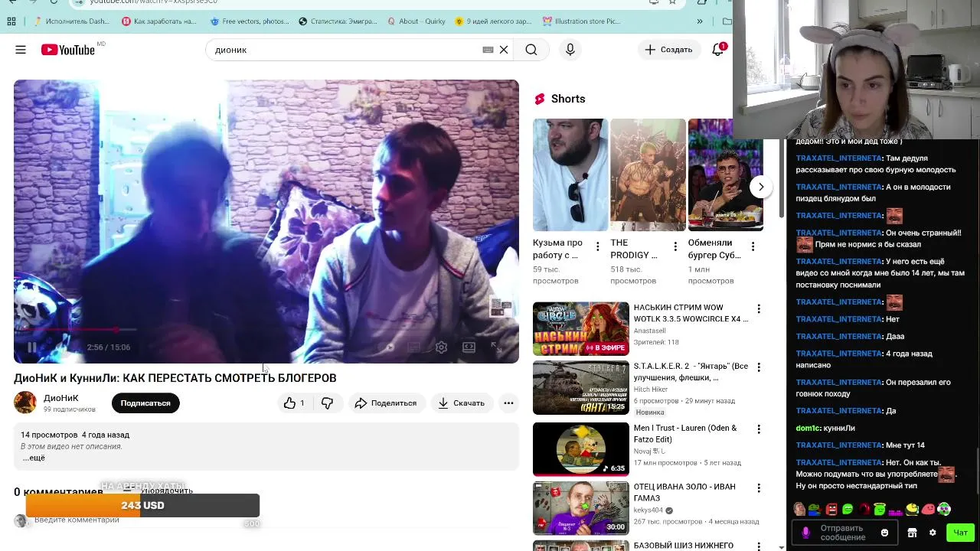Show hidden bookmarks with chevron
Image resolution: width=980 pixels, height=551 pixels.
(x=699, y=21)
